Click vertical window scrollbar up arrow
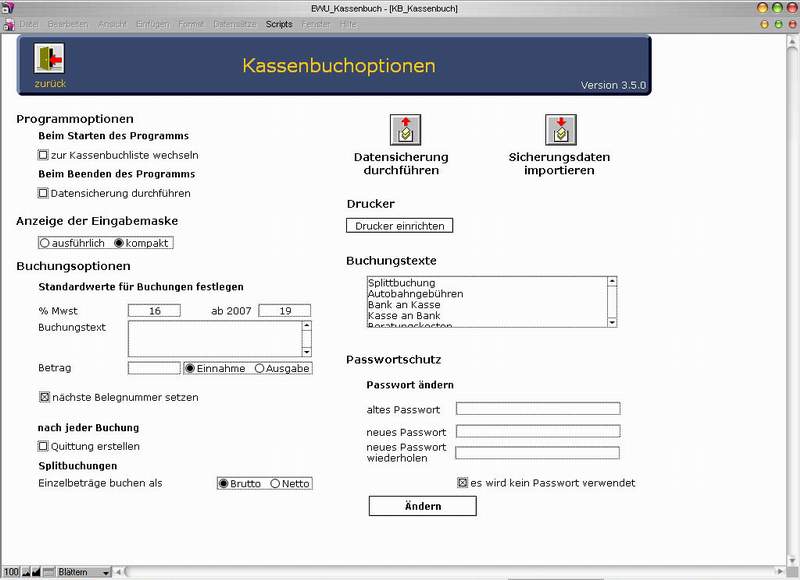 click(793, 40)
